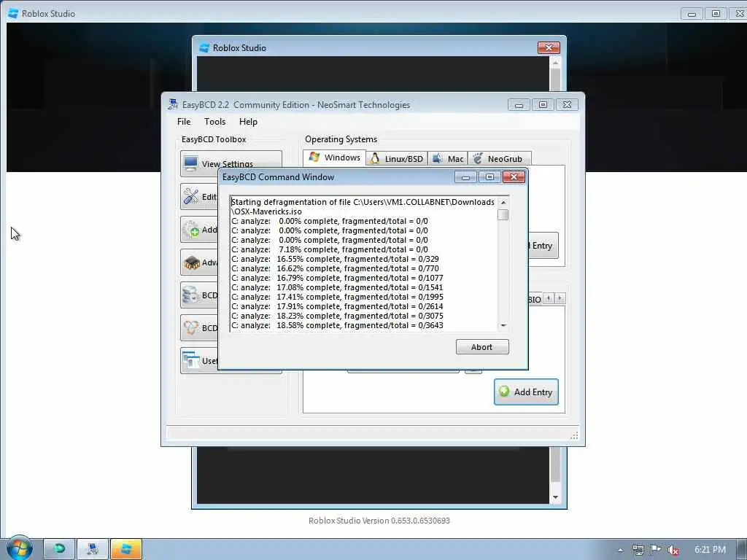Open the File menu in EasyBCD

[184, 122]
